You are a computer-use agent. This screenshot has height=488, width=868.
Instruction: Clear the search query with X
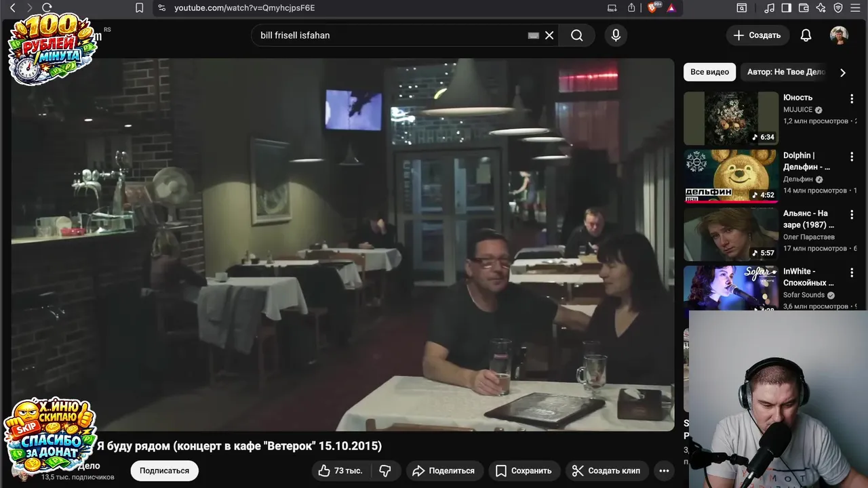point(549,35)
